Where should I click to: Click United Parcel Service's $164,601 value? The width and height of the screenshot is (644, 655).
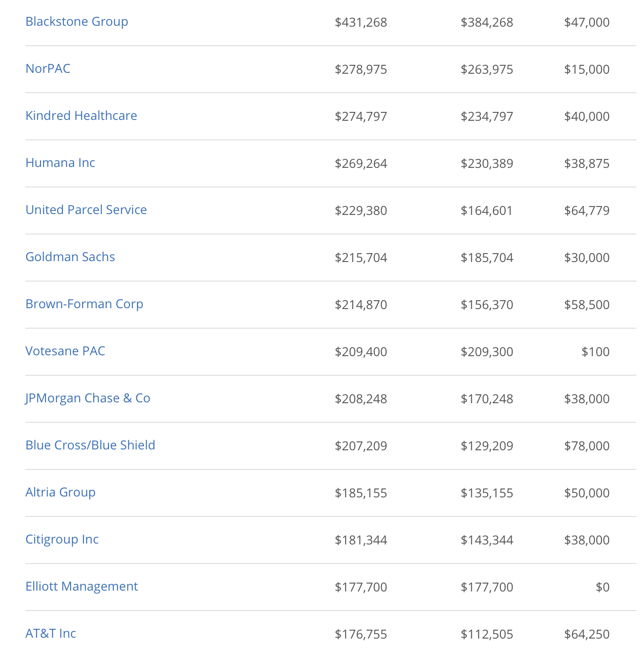point(487,210)
